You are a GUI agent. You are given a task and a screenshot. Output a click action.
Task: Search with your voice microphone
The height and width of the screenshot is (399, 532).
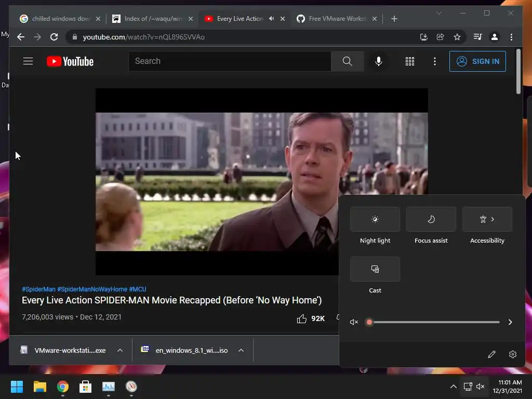[x=379, y=61]
